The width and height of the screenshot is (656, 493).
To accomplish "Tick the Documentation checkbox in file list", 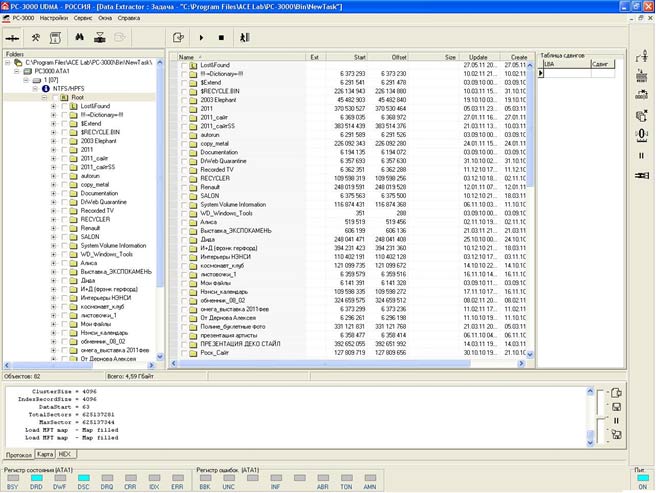I will click(184, 152).
